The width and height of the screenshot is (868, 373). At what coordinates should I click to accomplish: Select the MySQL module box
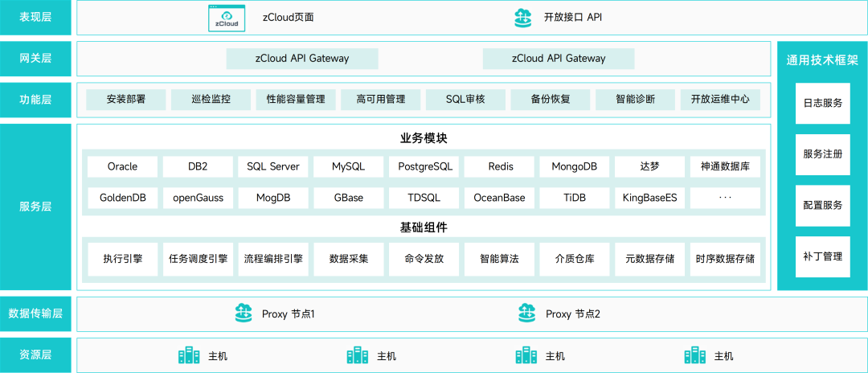tap(349, 166)
